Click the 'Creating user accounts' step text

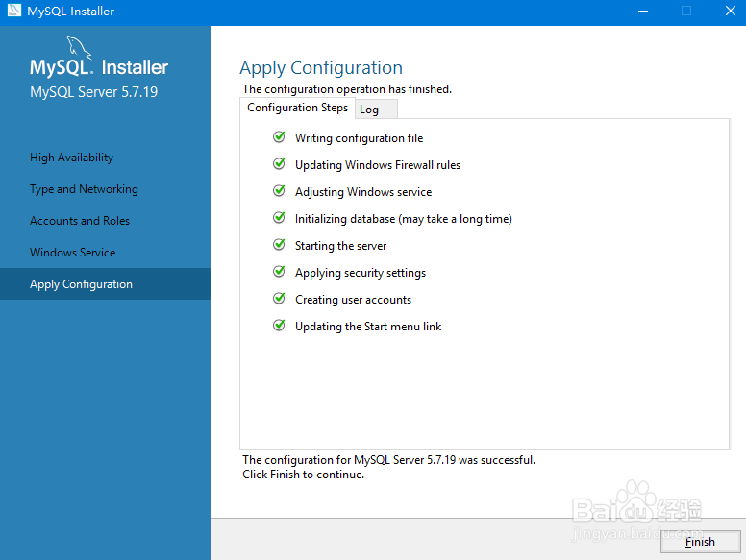coord(353,300)
